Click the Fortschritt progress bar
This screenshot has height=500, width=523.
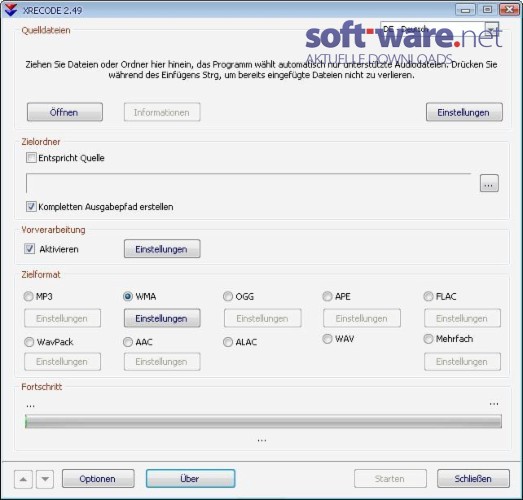[x=263, y=421]
